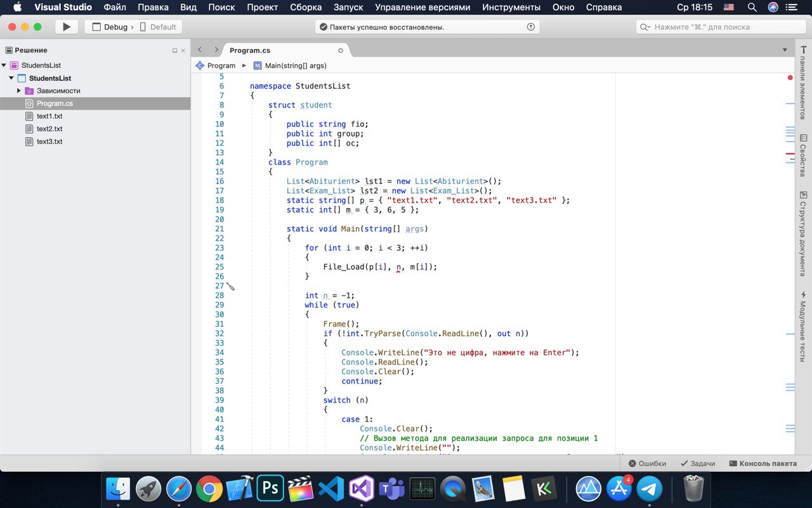This screenshot has width=812, height=508.
Task: Show the Ошибки panel
Action: click(x=646, y=464)
